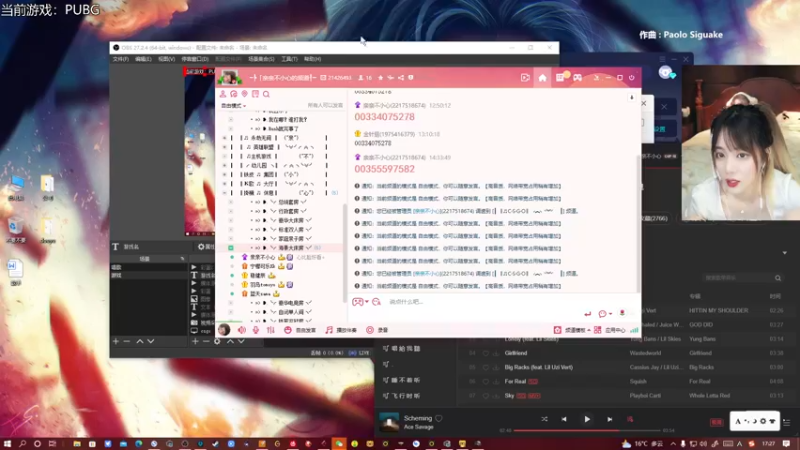Viewport: 800px width, 450px height.
Task: Click the source properties gear icon in OBS
Action: click(x=217, y=341)
